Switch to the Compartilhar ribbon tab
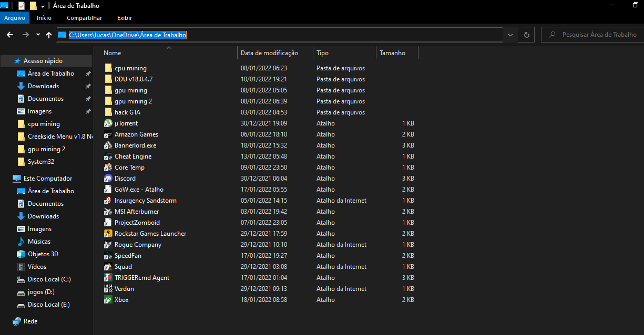The height and width of the screenshot is (335, 644). tap(85, 18)
